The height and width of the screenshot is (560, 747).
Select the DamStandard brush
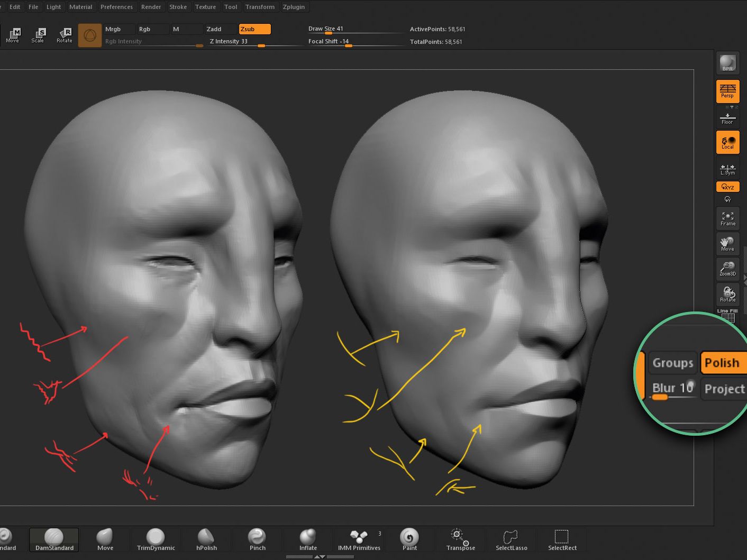(x=54, y=539)
